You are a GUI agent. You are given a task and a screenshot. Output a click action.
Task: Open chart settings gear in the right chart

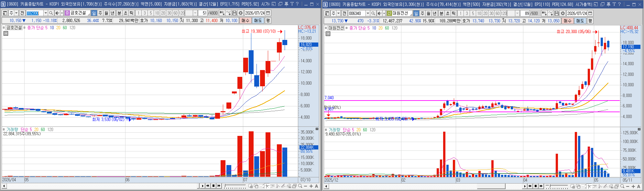(x=562, y=13)
